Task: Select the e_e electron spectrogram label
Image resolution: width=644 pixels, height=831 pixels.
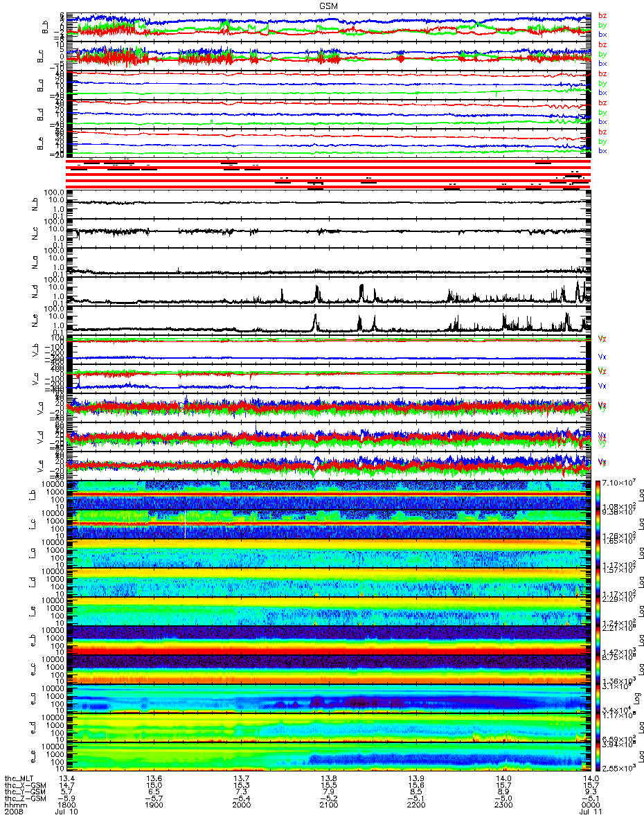Action: [x=35, y=757]
